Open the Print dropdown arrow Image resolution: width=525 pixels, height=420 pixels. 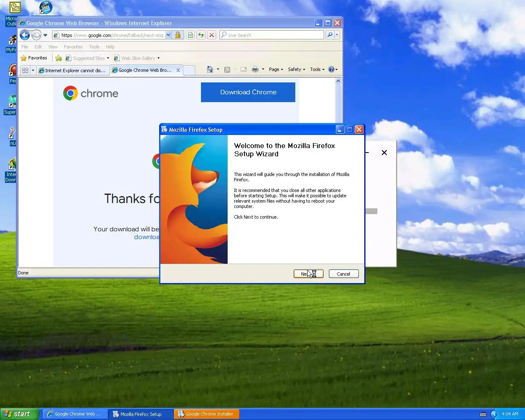263,69
